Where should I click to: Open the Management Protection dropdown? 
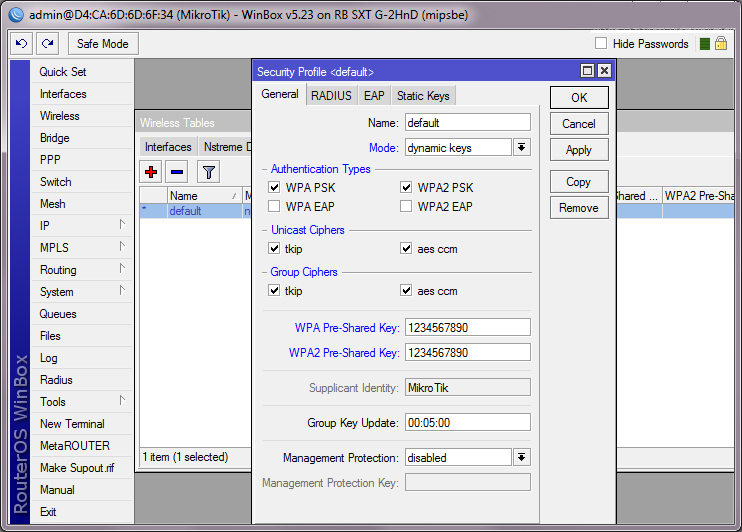click(x=522, y=458)
